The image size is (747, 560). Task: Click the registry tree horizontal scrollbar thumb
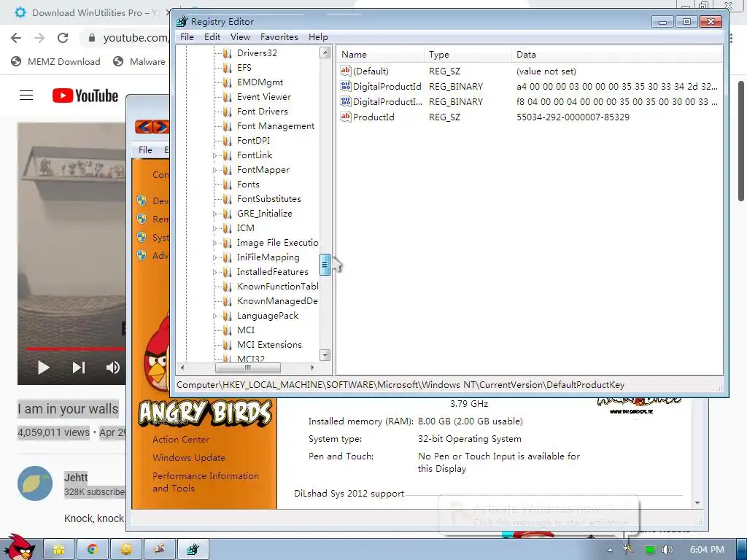pyautogui.click(x=248, y=367)
